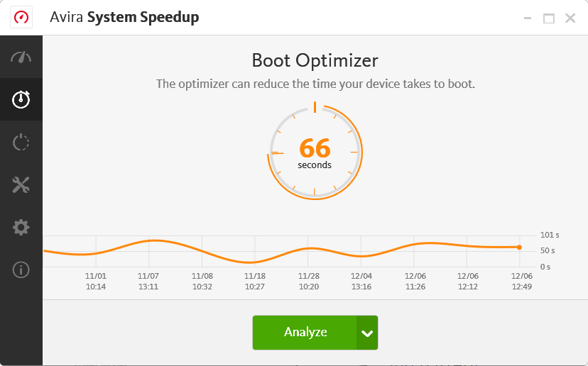Image resolution: width=588 pixels, height=366 pixels.
Task: Open the wrench and screwdriver tools section
Action: 21,185
